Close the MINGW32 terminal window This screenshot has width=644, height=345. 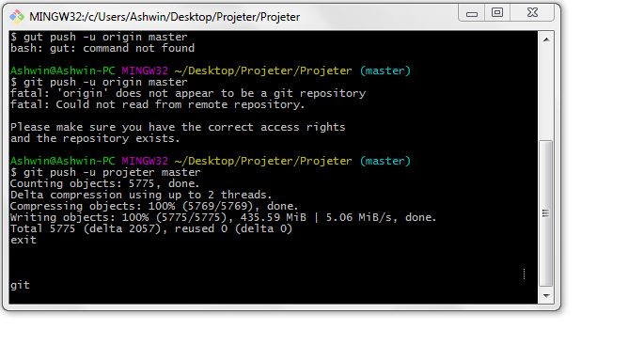pyautogui.click(x=532, y=13)
